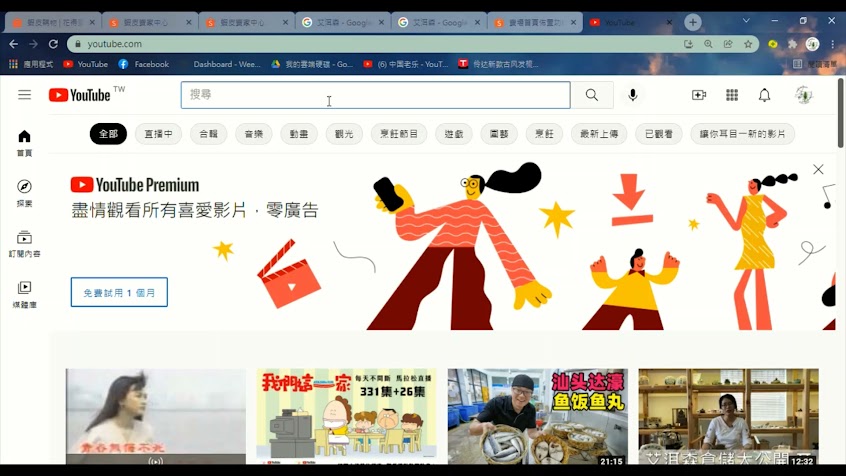
Task: Click the zoom magnifier in address bar
Action: 708,44
